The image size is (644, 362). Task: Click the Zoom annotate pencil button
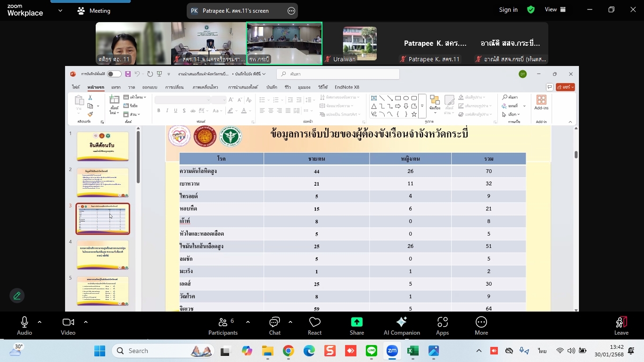coord(17,296)
